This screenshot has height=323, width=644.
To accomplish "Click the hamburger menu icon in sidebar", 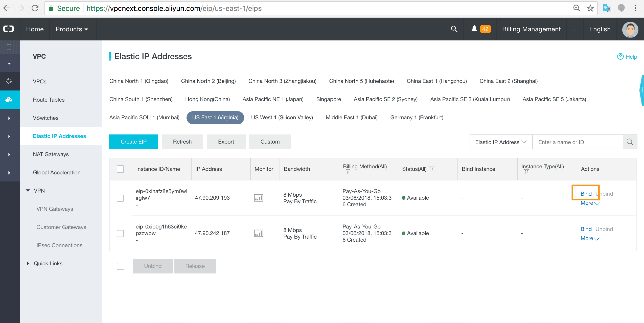I will 9,47.
